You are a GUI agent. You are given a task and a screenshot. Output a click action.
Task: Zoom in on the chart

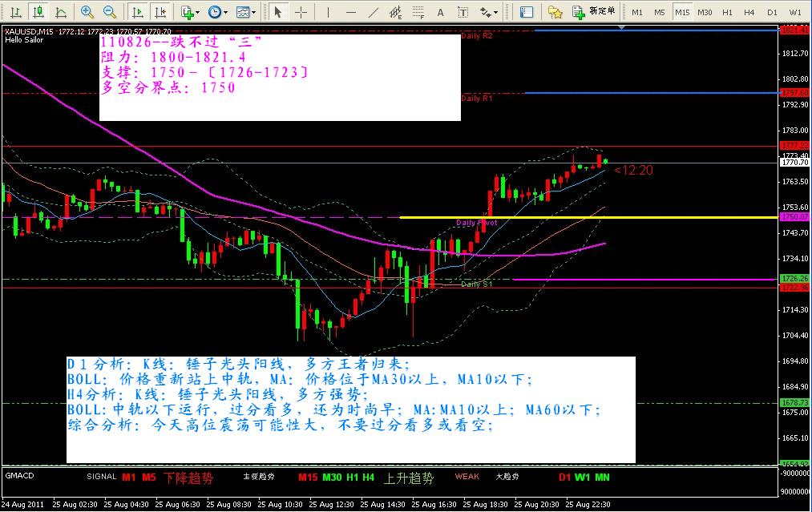[87, 12]
